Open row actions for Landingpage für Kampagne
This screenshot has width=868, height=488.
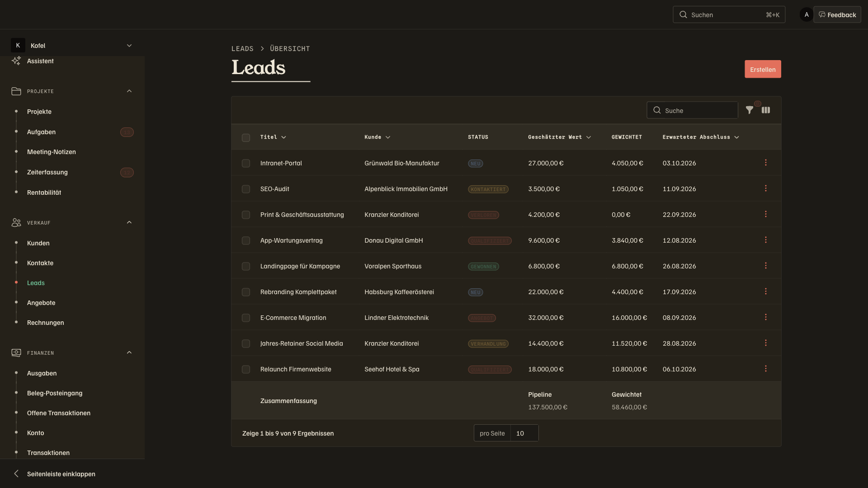tap(766, 266)
